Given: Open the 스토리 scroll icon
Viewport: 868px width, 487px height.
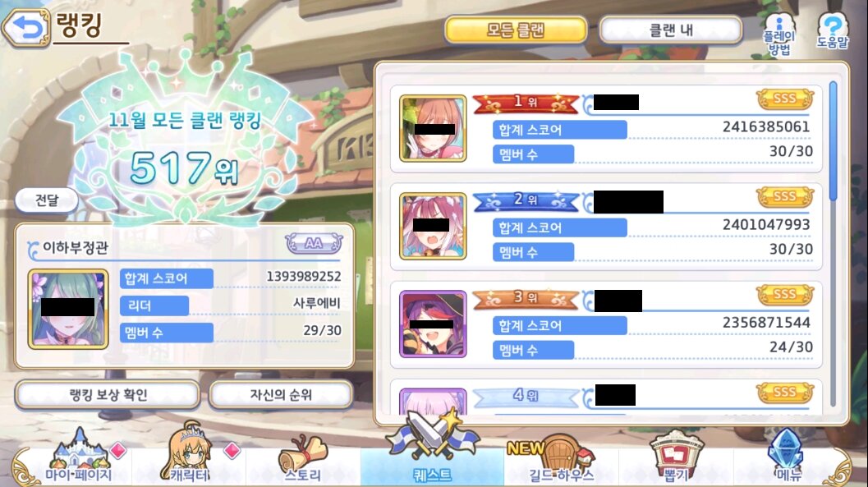Looking at the screenshot, I should click(x=302, y=458).
